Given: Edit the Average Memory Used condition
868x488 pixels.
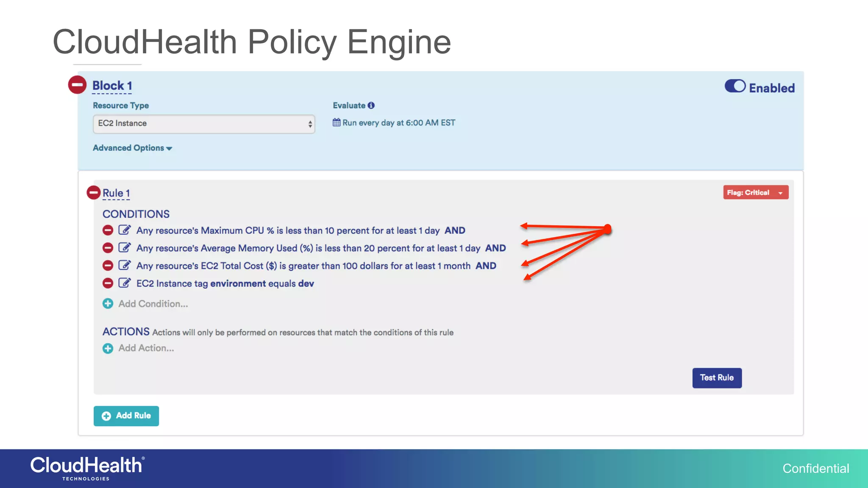Looking at the screenshot, I should click(125, 247).
